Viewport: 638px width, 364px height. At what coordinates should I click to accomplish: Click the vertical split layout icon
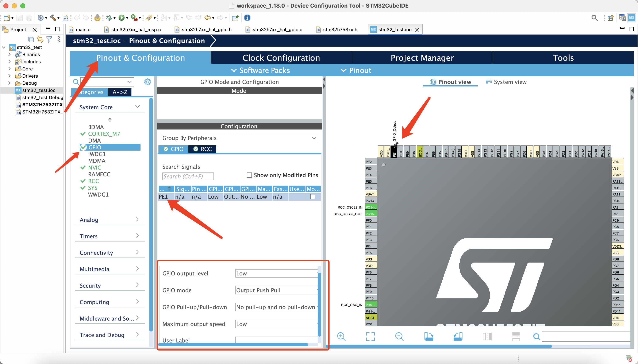tap(487, 337)
